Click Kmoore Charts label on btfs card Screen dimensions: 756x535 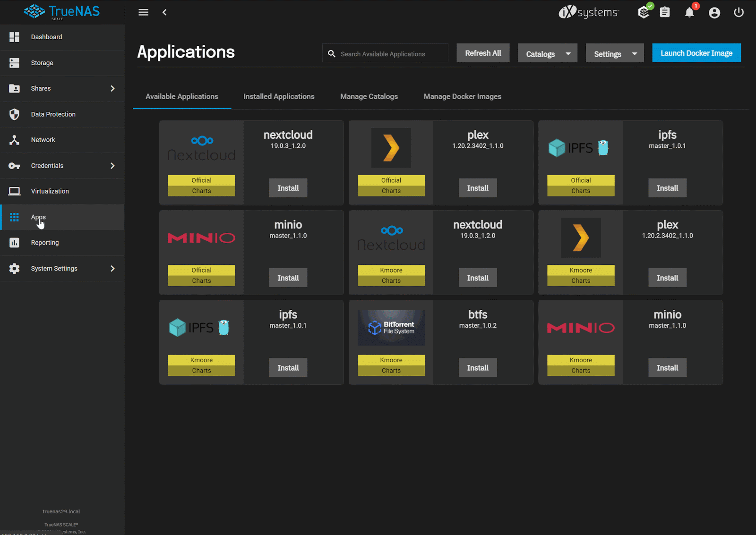(x=391, y=365)
